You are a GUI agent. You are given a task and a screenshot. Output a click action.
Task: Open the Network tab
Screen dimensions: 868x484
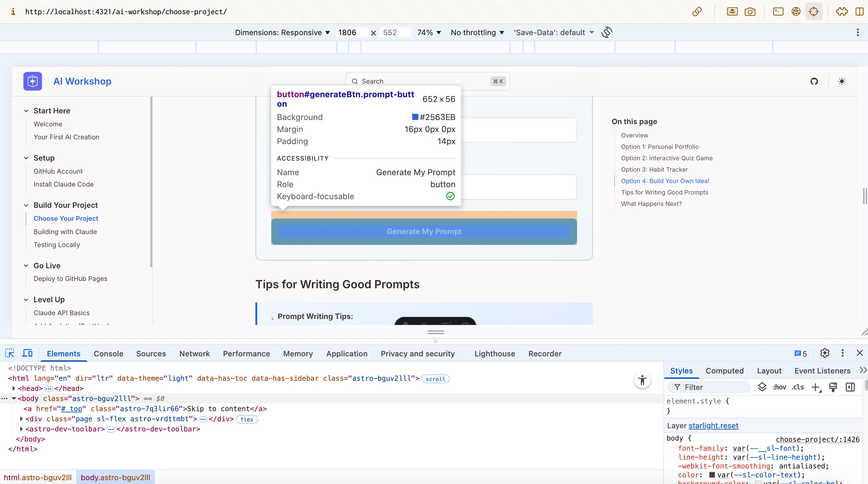[195, 353]
